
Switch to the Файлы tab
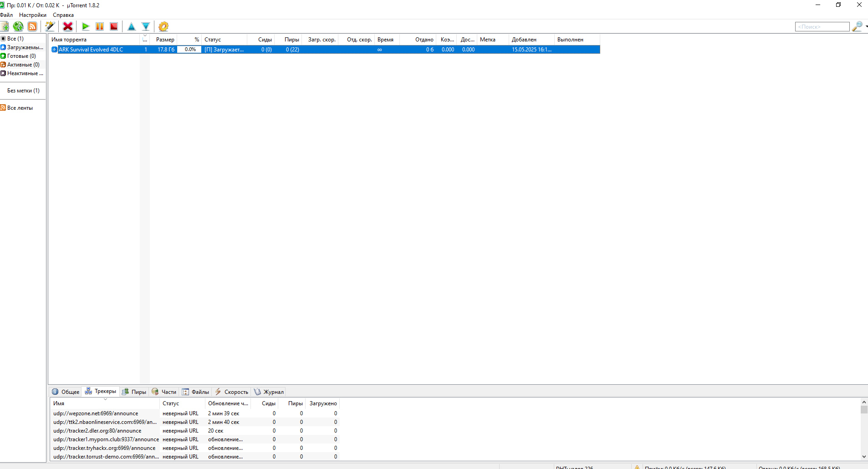(195, 392)
